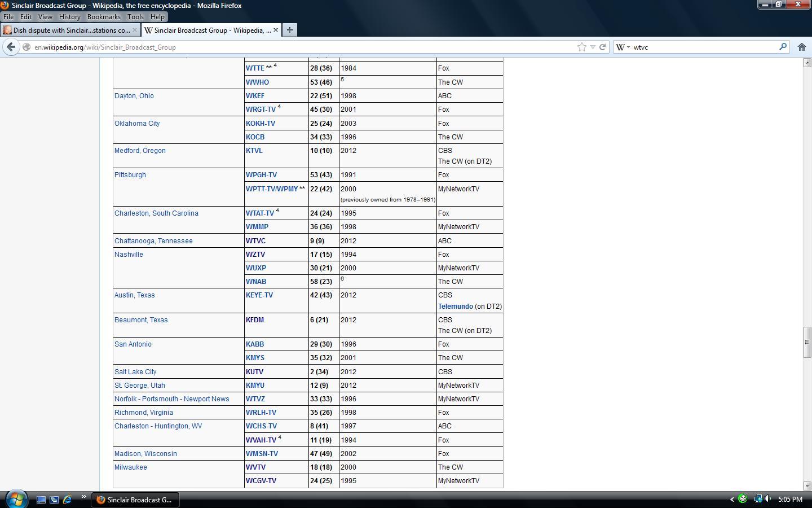Open the View menu

(x=45, y=17)
